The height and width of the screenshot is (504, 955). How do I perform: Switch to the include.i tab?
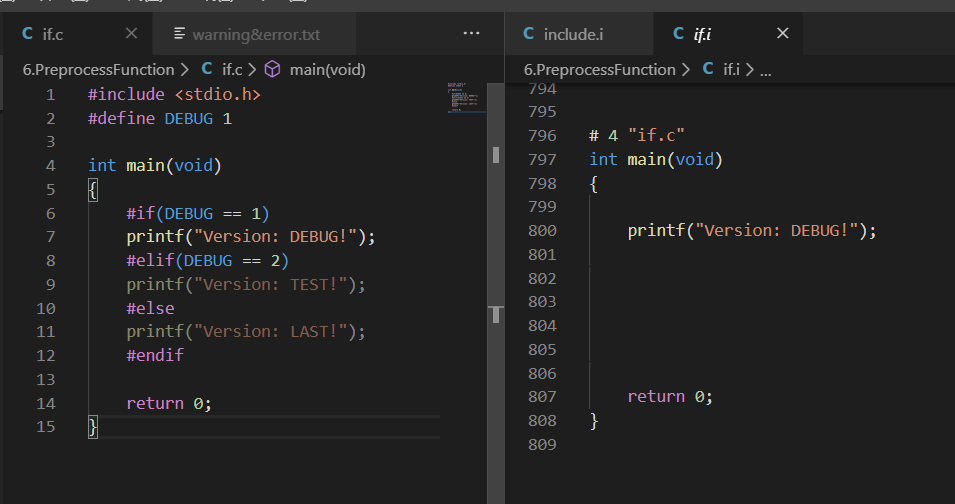[573, 34]
